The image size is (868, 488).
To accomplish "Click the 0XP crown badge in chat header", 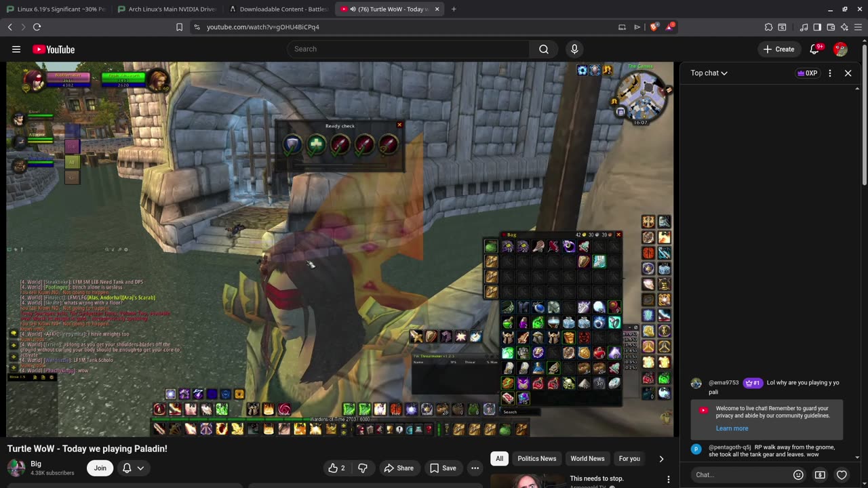I will (x=807, y=73).
